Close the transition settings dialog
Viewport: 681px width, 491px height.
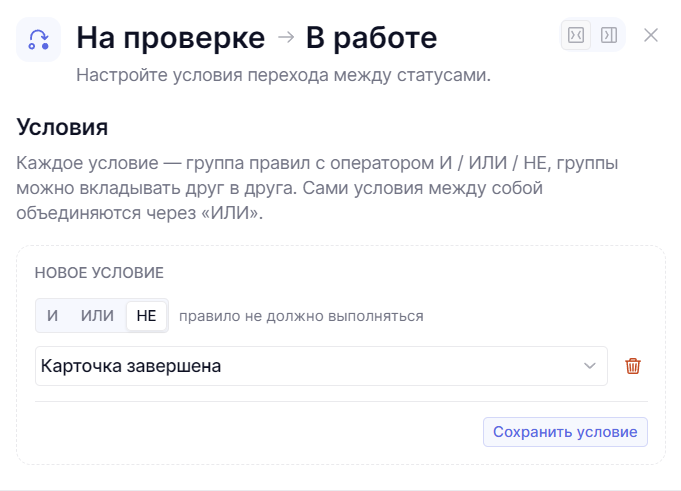[x=651, y=35]
